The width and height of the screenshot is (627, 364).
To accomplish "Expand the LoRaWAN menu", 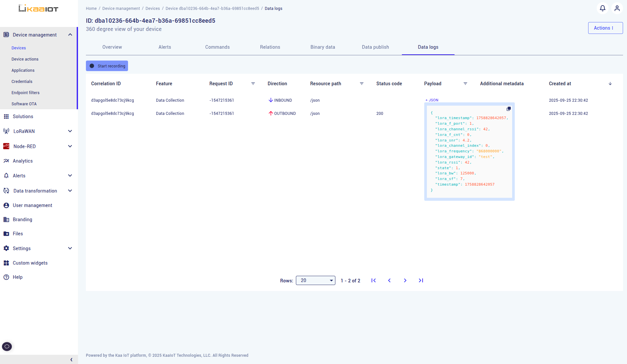I will (70, 131).
